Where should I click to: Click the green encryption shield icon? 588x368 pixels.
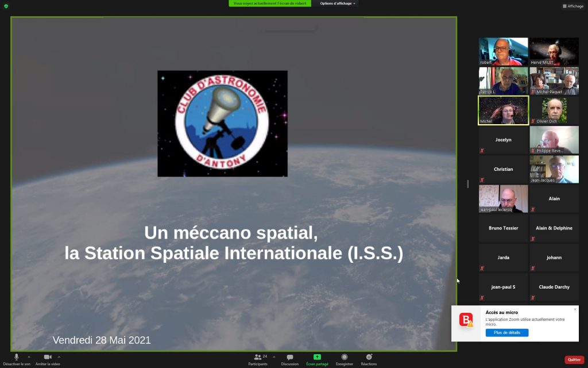coord(6,6)
